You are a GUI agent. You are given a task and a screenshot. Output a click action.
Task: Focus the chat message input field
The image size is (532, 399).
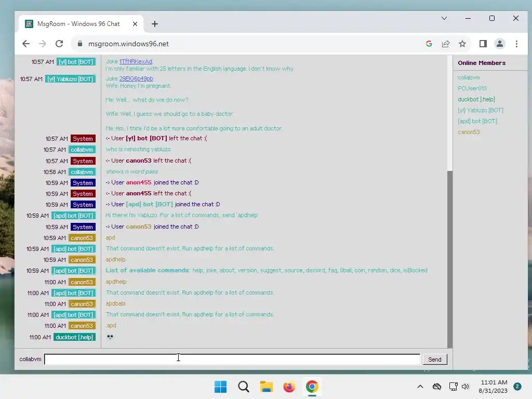(x=232, y=359)
